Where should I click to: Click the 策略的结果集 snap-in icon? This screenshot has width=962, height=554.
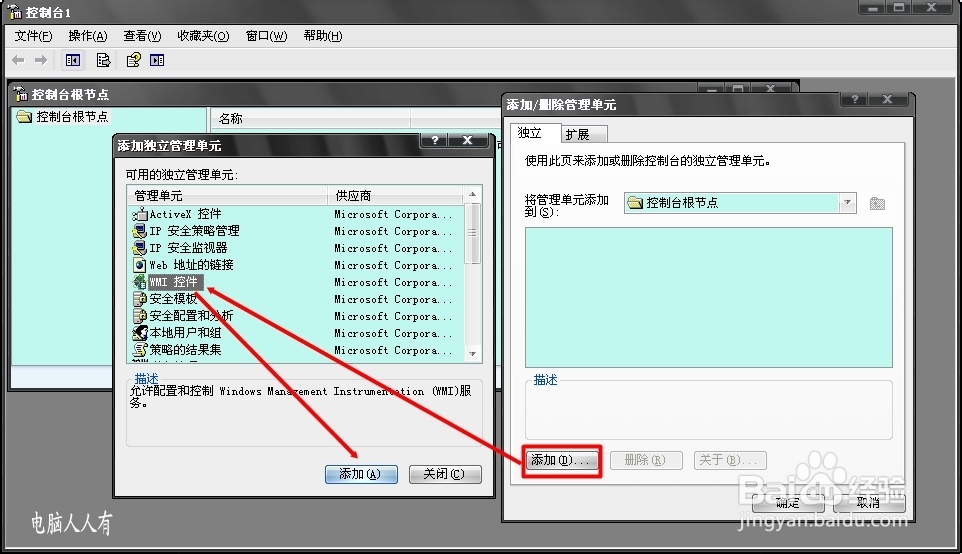click(x=140, y=350)
